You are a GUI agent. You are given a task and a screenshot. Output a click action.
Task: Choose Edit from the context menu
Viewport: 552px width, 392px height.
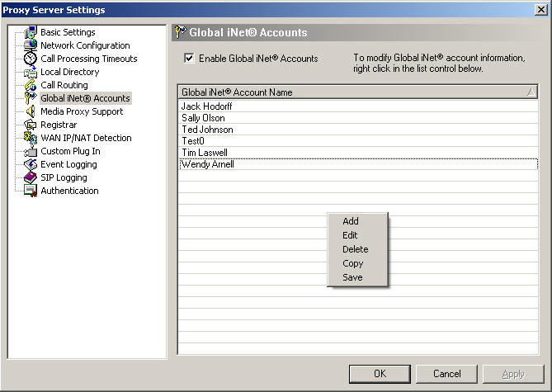tap(357, 235)
